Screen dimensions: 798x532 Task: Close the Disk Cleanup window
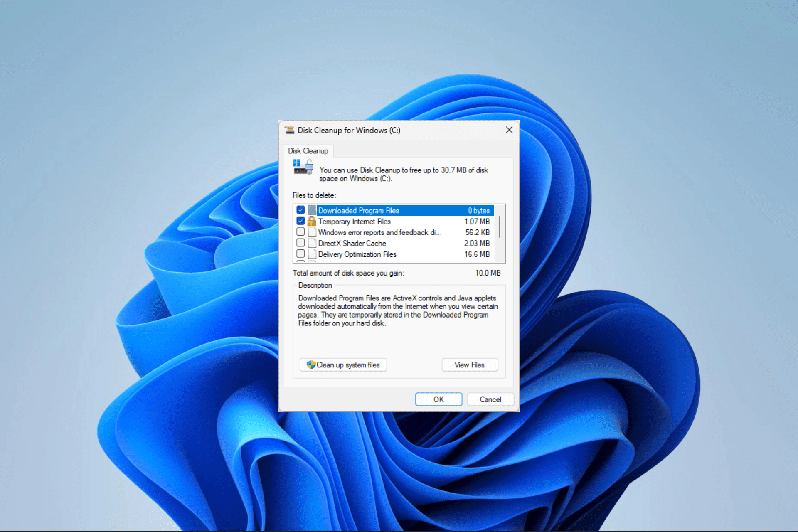click(x=509, y=130)
